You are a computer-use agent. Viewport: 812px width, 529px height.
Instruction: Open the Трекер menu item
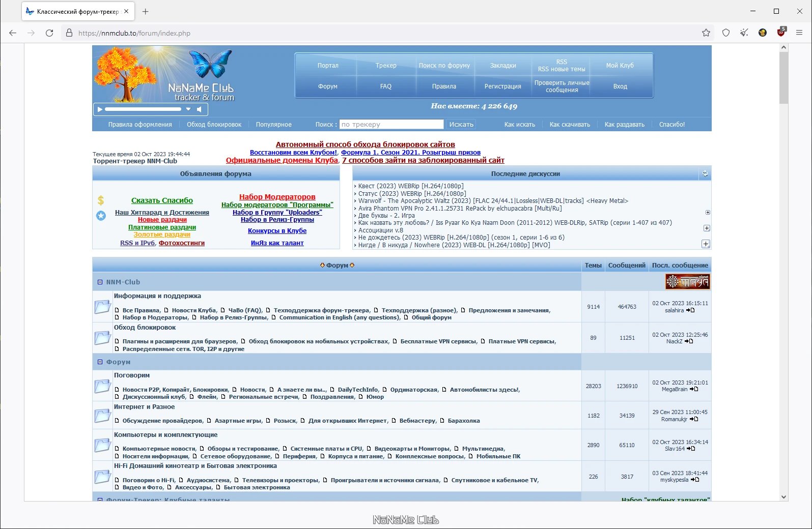pos(386,66)
